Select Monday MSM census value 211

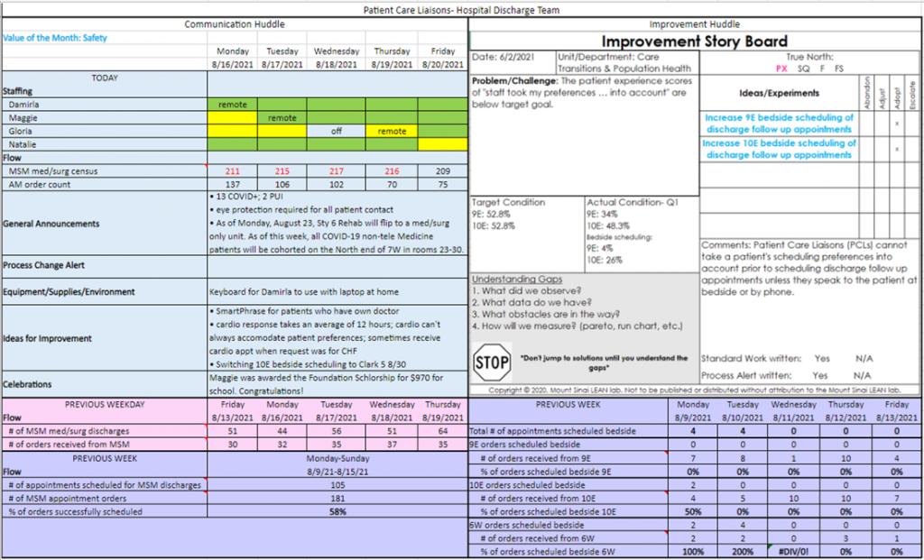(233, 171)
